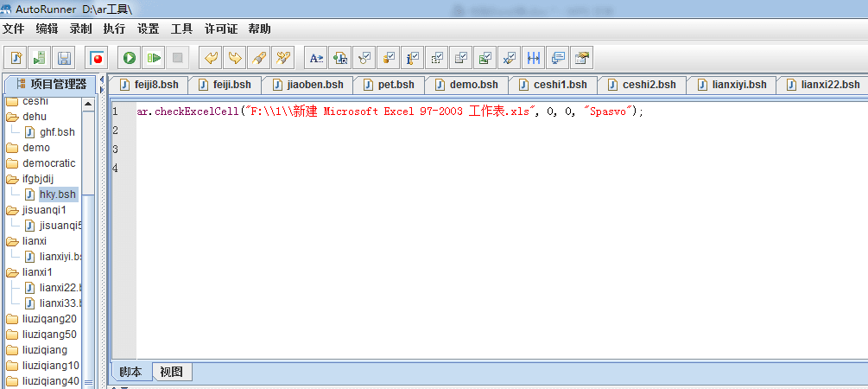Image resolution: width=868 pixels, height=389 pixels.
Task: Collapse the dehu folder
Action: 12,117
